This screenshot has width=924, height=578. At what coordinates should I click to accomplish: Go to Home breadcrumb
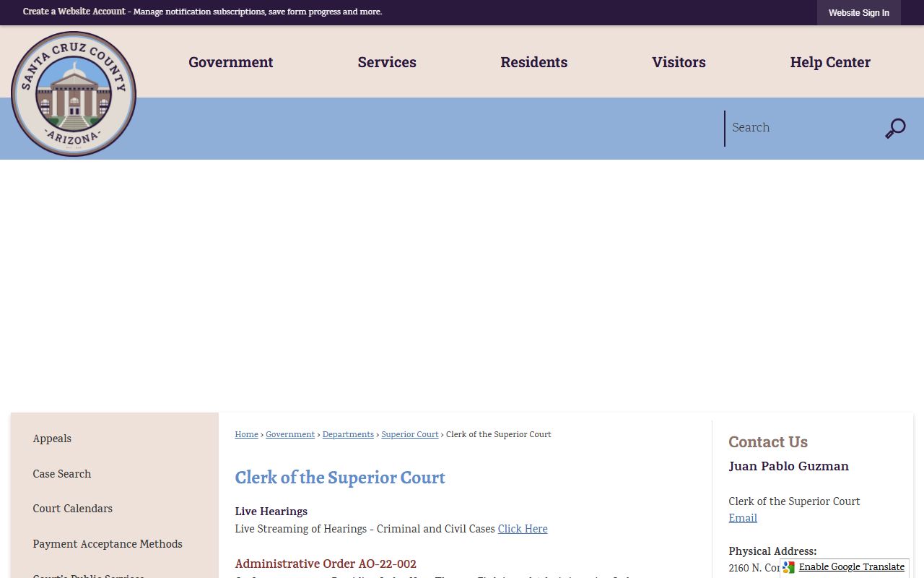pyautogui.click(x=246, y=434)
